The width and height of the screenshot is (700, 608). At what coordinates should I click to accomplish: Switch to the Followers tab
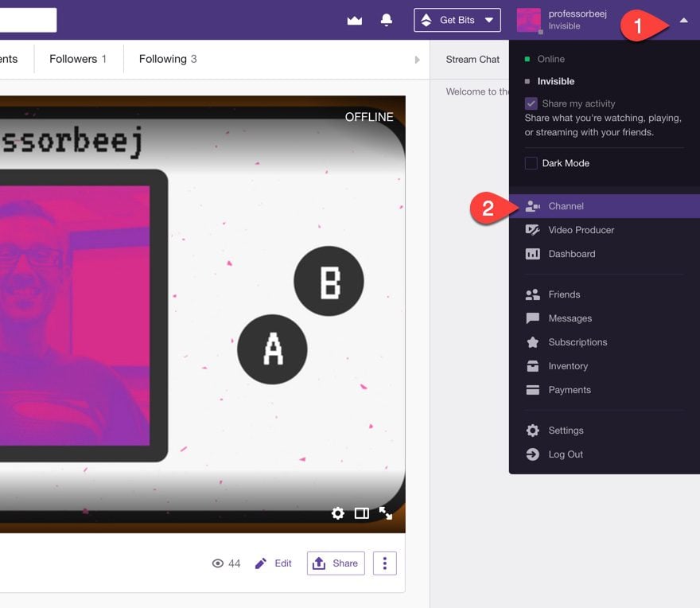(78, 59)
